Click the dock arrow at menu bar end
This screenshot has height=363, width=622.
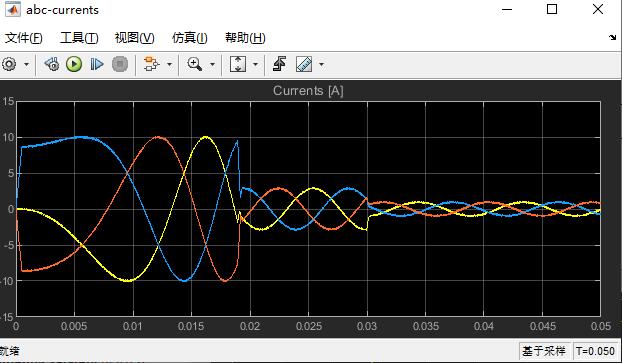coord(612,37)
